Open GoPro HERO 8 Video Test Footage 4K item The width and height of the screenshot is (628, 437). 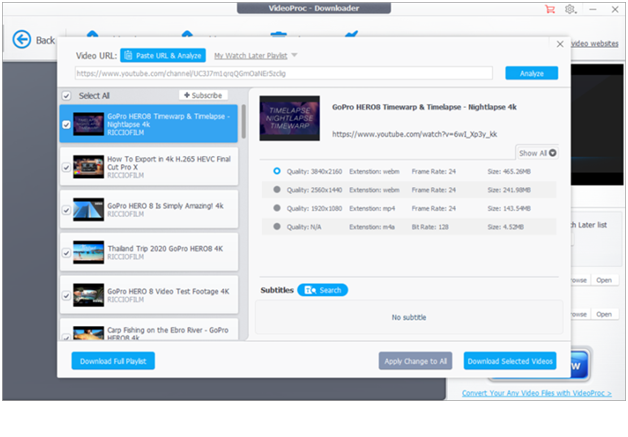point(149,295)
